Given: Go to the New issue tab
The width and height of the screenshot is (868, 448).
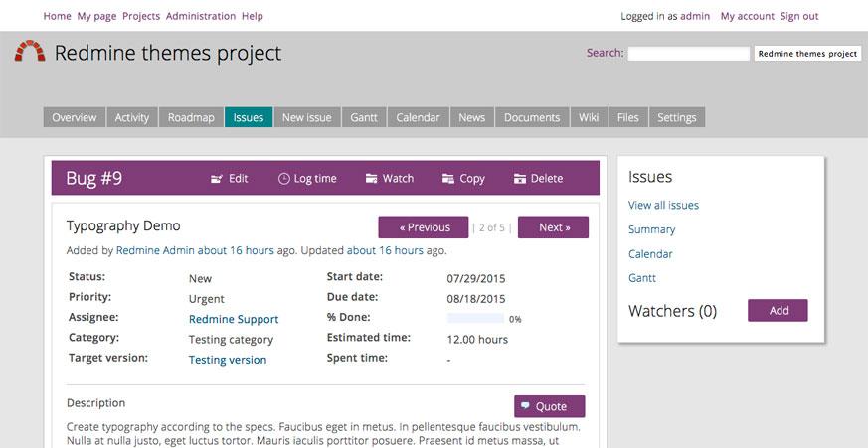Looking at the screenshot, I should pyautogui.click(x=306, y=117).
